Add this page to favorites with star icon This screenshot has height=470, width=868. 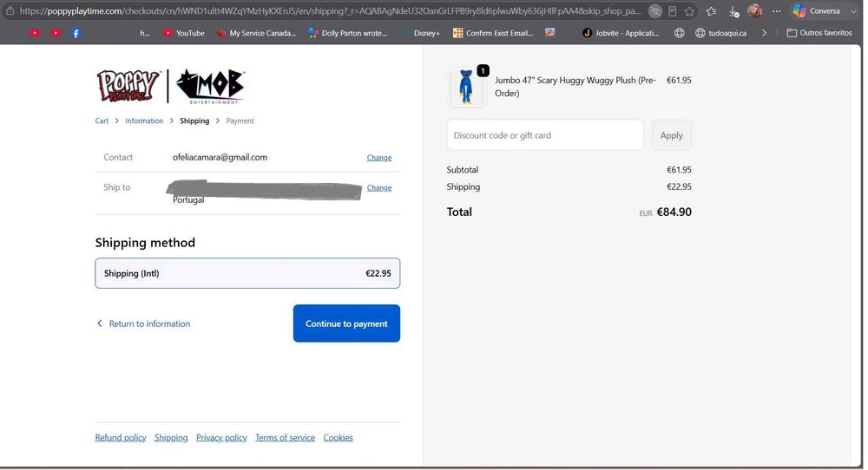click(689, 11)
